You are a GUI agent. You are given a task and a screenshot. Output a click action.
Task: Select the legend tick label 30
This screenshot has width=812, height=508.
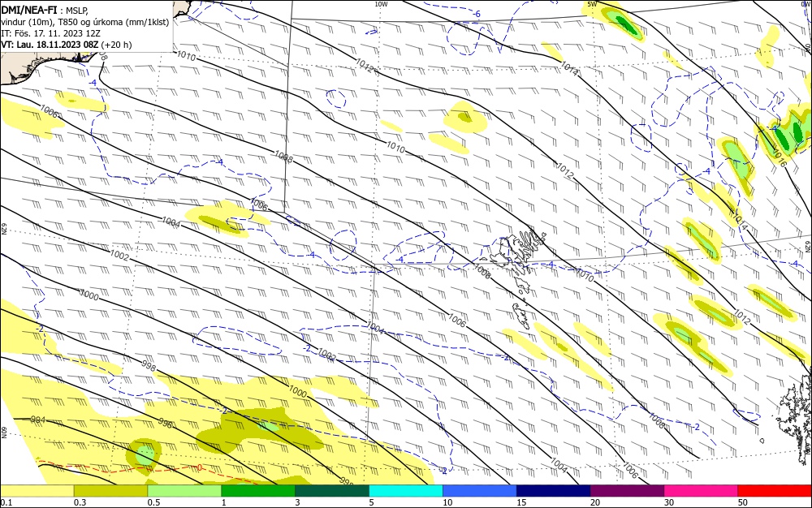(669, 502)
